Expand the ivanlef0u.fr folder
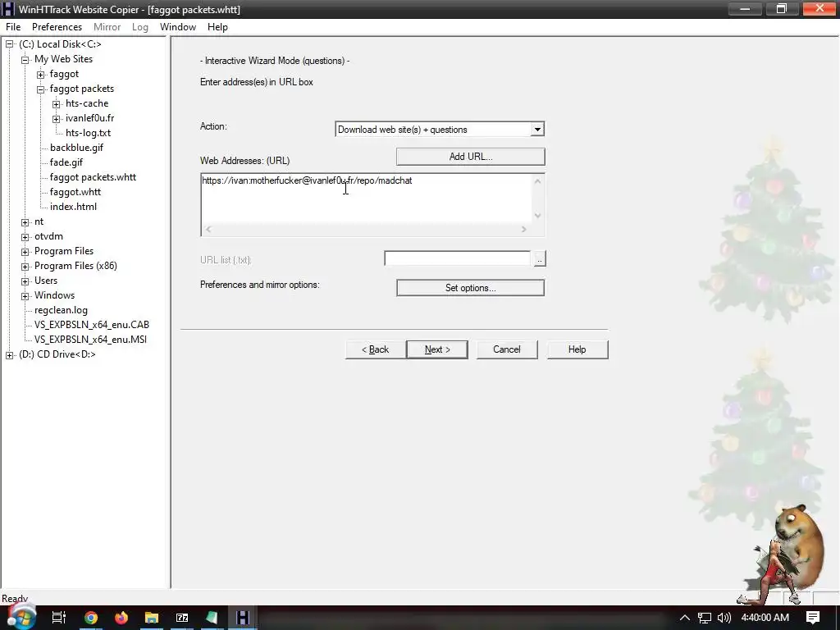 coord(57,119)
